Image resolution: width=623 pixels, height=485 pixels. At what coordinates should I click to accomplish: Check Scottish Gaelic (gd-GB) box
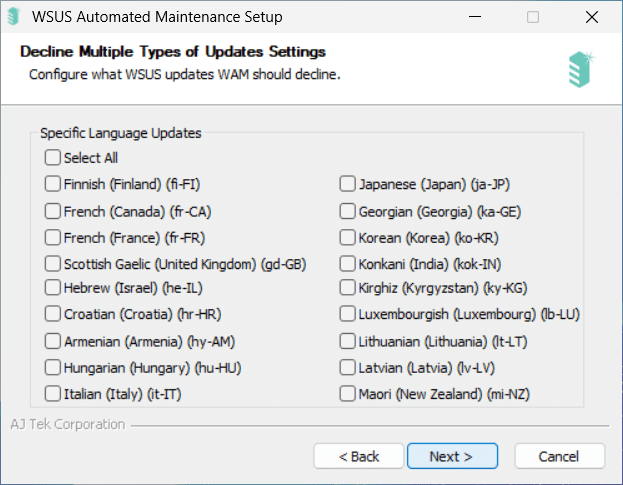[x=52, y=264]
